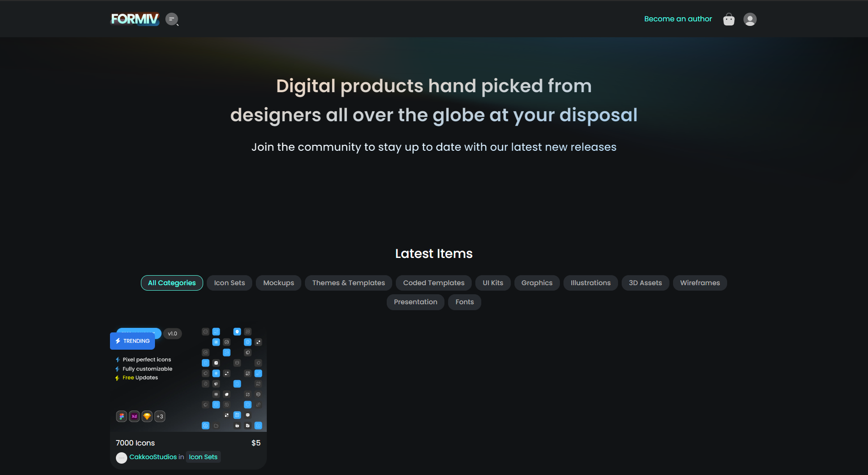Viewport: 868px width, 475px height.
Task: Open the user account avatar
Action: [750, 20]
